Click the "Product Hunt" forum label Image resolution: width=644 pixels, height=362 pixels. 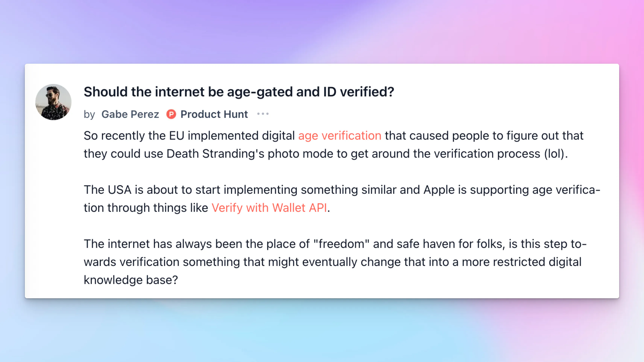[x=214, y=114]
